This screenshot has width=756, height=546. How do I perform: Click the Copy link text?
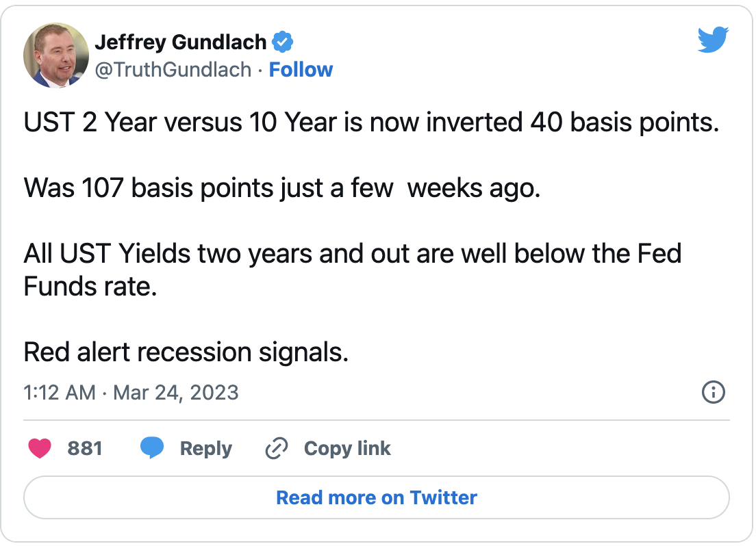click(347, 449)
